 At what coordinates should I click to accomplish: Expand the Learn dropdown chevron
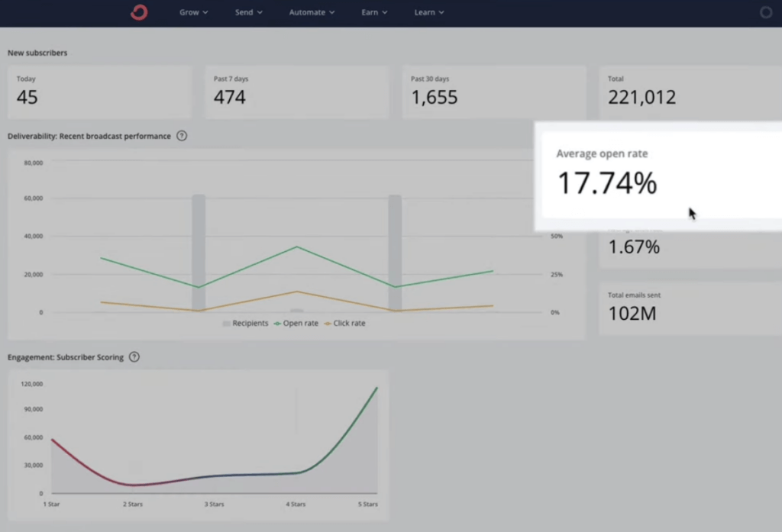tap(441, 13)
